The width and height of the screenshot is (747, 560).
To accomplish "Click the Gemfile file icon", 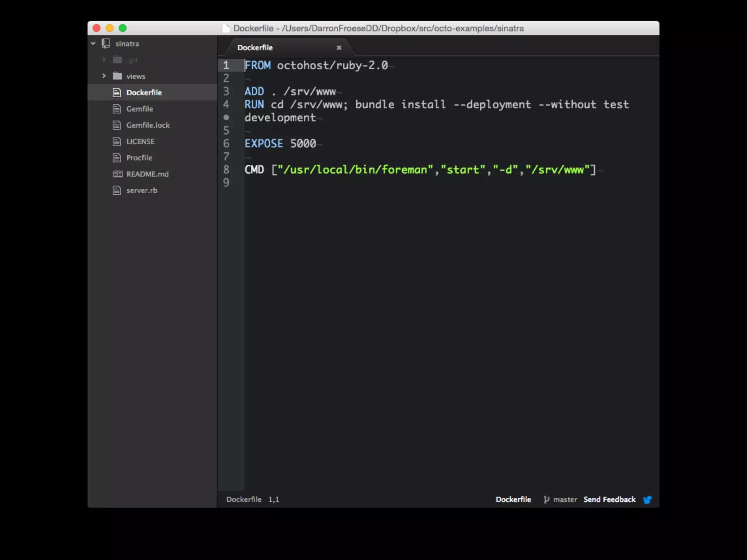I will [x=117, y=109].
